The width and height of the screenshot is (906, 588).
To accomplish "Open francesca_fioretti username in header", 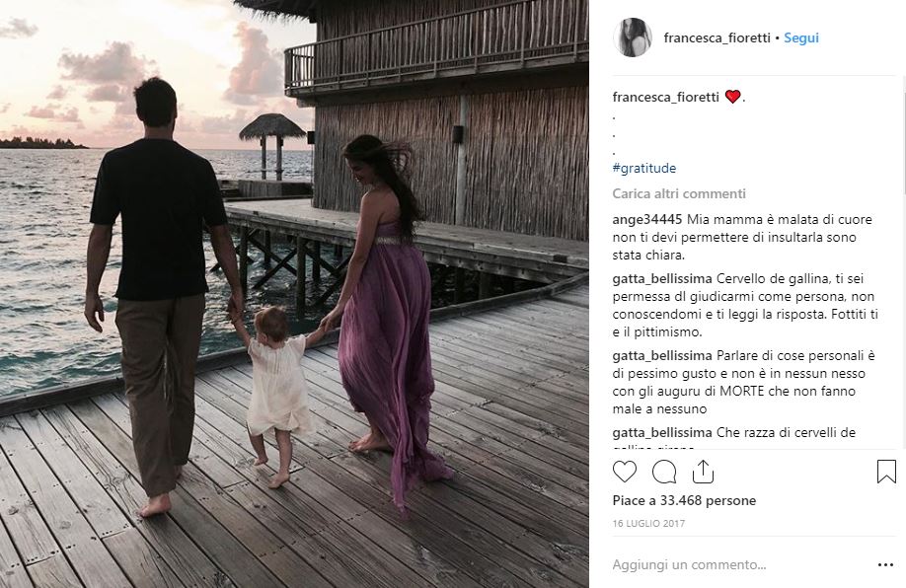I will point(717,37).
